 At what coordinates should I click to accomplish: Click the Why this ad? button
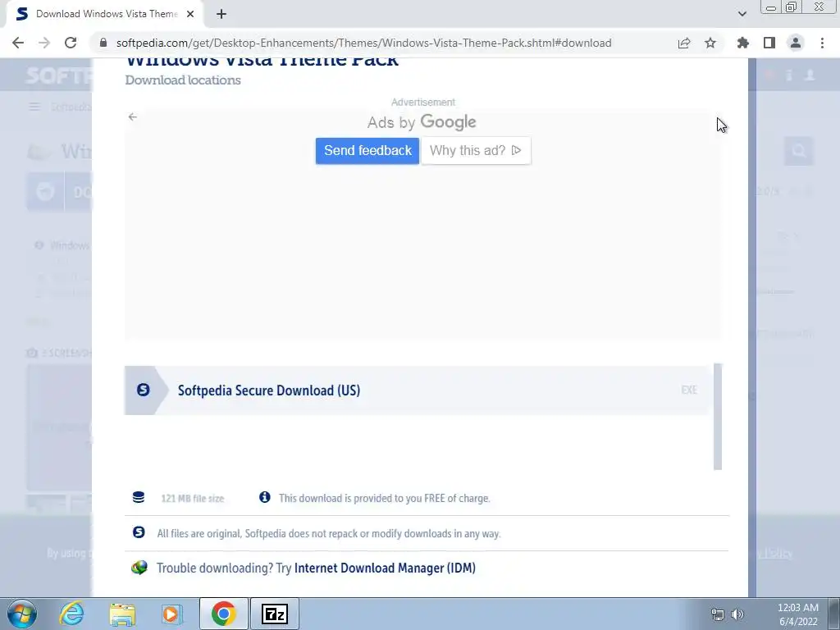coord(476,151)
